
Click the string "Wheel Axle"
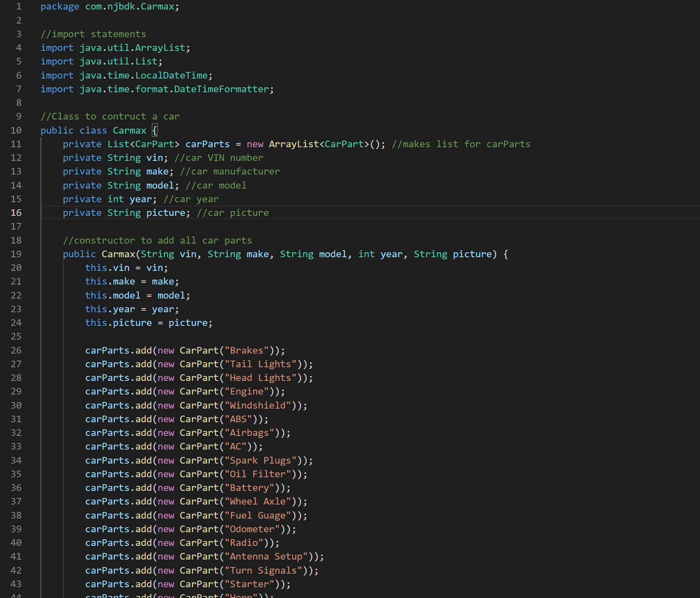tap(258, 501)
